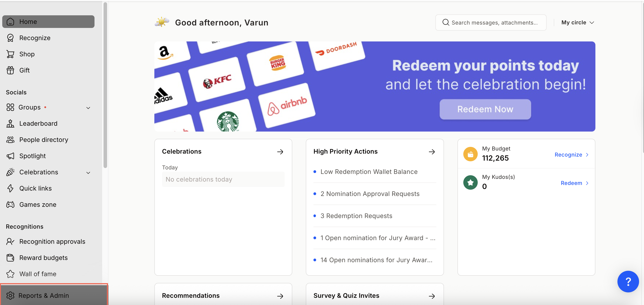
Task: Click the green My Kudos star icon
Action: coord(471,183)
